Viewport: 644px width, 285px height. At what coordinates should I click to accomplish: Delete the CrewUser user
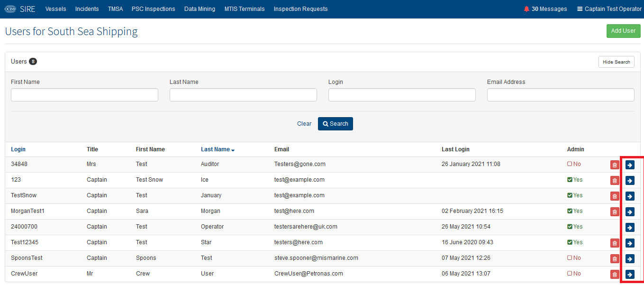pyautogui.click(x=615, y=274)
